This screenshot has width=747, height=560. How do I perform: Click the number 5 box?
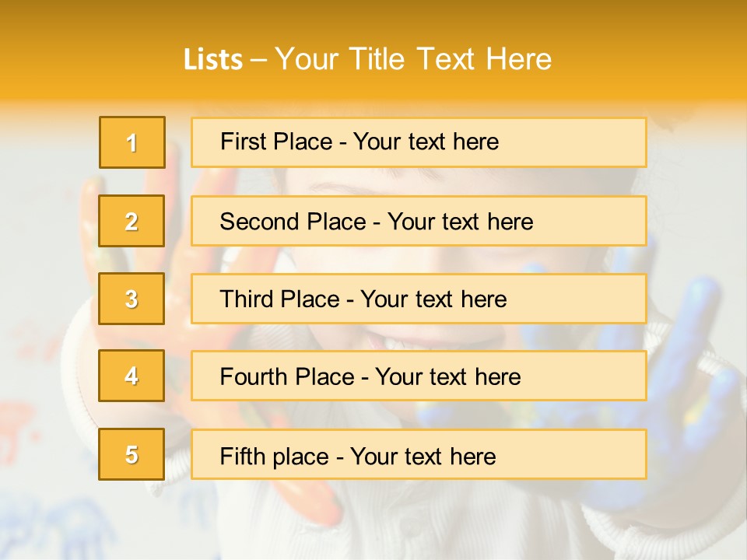[132, 454]
